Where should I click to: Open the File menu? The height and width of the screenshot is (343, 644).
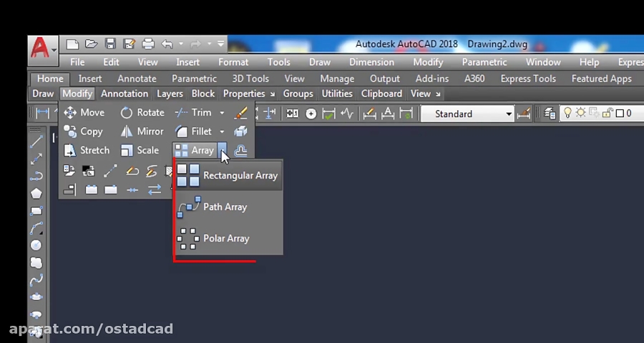77,62
